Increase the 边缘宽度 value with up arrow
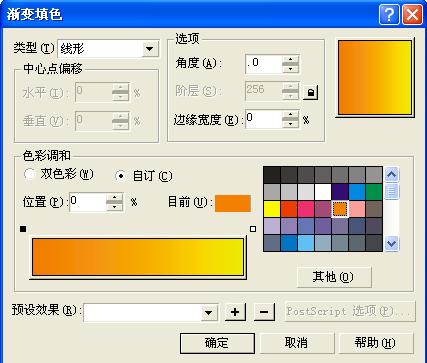This screenshot has width=427, height=363. [x=290, y=115]
